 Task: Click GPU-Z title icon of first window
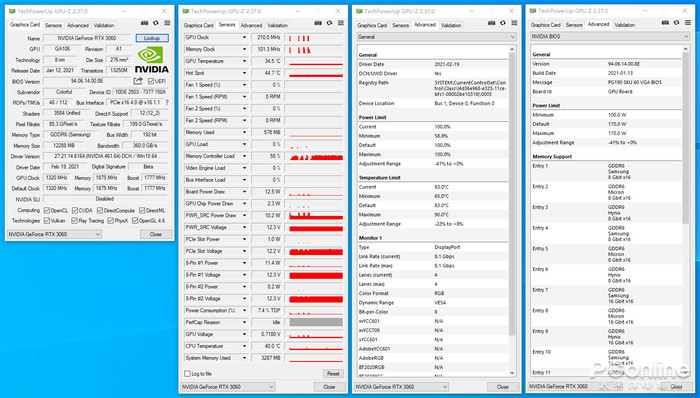(x=12, y=11)
